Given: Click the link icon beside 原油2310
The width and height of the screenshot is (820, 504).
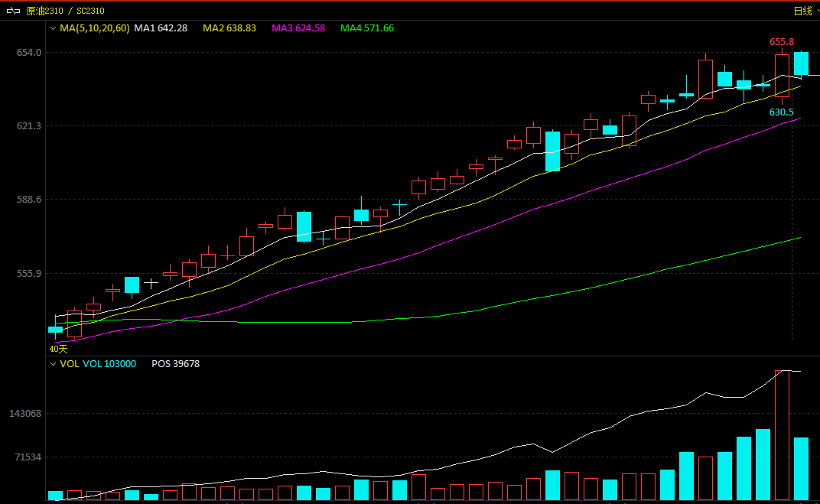Looking at the screenshot, I should click(14, 11).
